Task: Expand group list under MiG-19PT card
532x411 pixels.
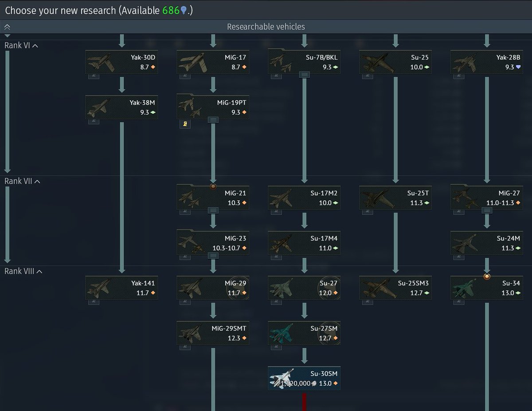Action: pyautogui.click(x=213, y=120)
